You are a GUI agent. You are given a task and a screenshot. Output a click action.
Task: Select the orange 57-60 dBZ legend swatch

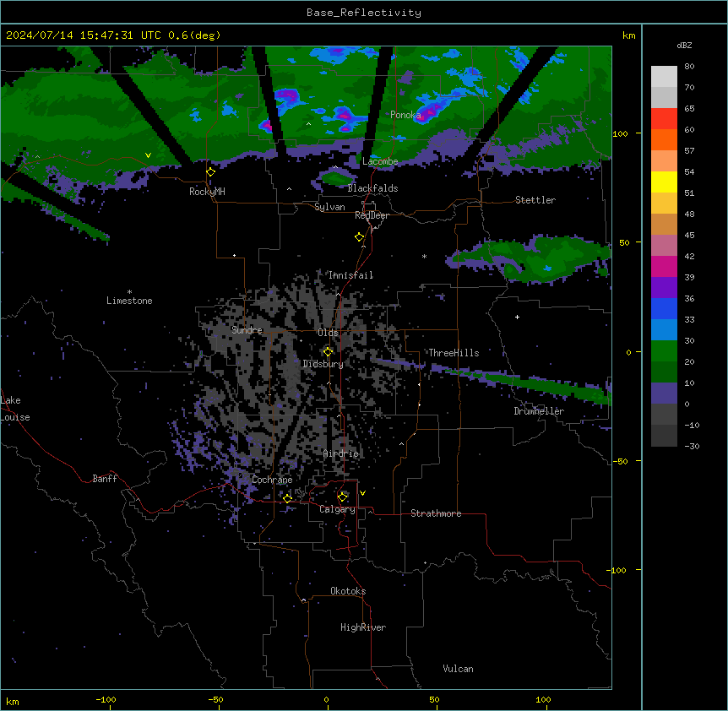(664, 140)
